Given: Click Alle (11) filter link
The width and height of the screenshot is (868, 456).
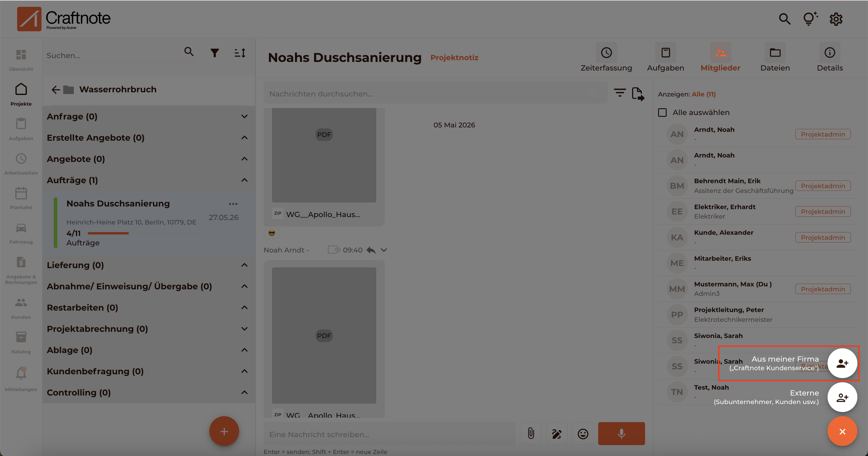Looking at the screenshot, I should pyautogui.click(x=704, y=94).
